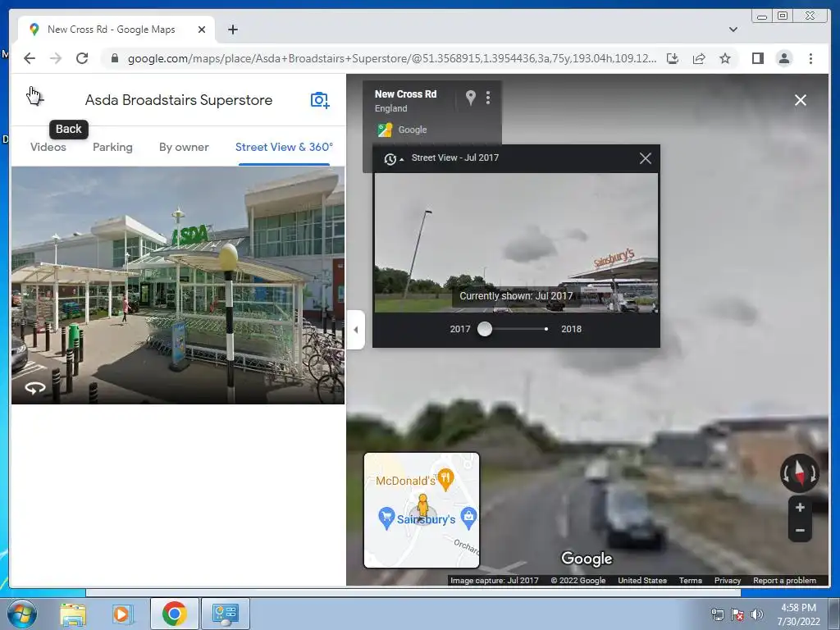Open the Privacy link
This screenshot has height=630, width=840.
point(728,580)
